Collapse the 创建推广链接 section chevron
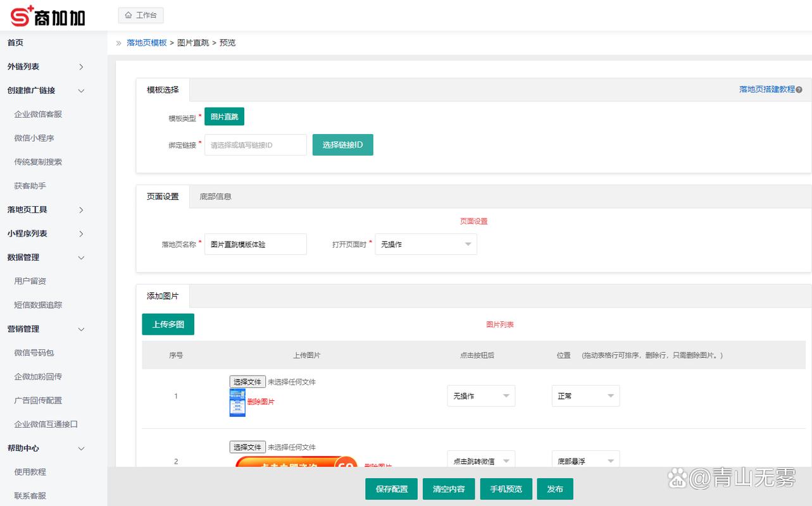This screenshot has height=506, width=812. (81, 90)
